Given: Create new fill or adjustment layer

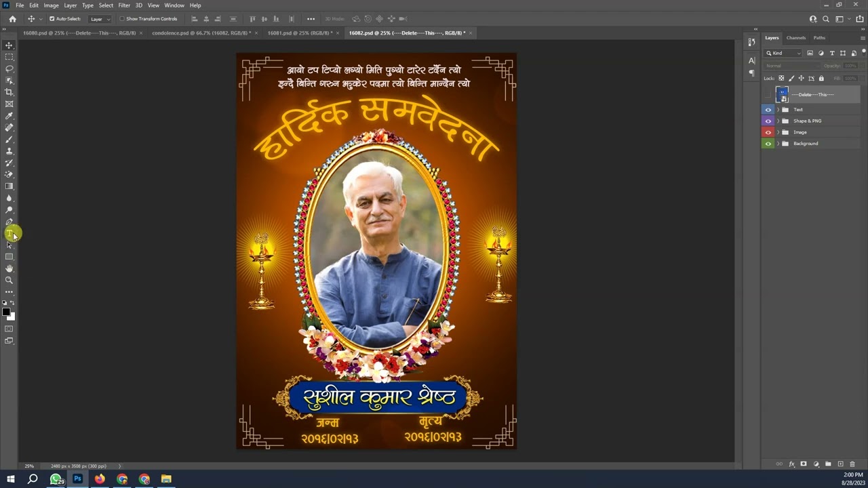Looking at the screenshot, I should point(816,464).
